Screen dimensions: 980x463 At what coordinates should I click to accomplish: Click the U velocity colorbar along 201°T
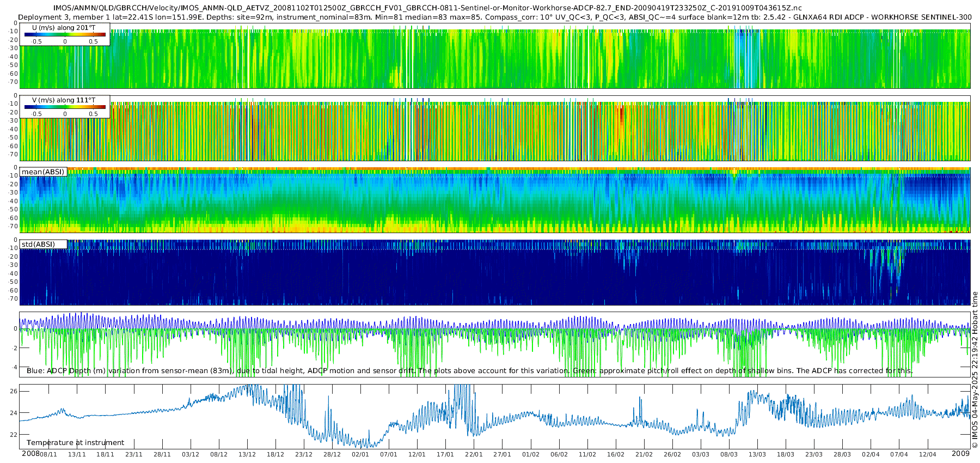click(x=65, y=34)
